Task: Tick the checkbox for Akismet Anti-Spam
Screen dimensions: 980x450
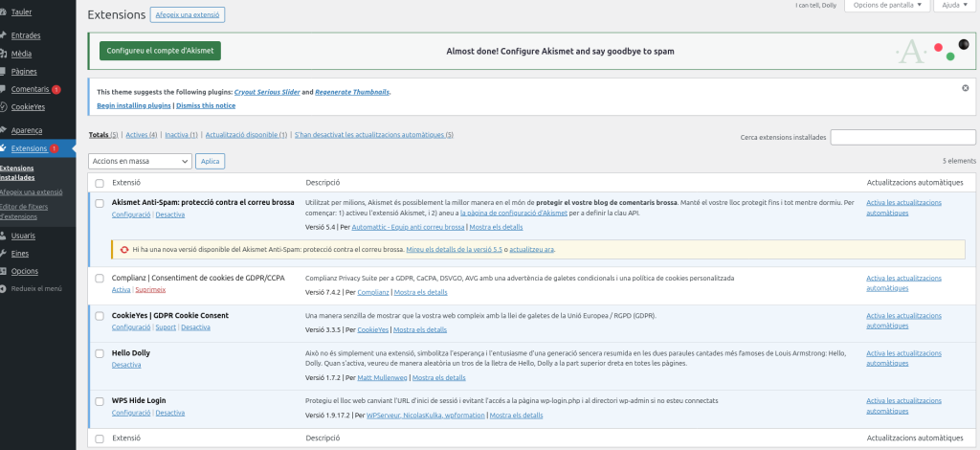Action: (100, 203)
